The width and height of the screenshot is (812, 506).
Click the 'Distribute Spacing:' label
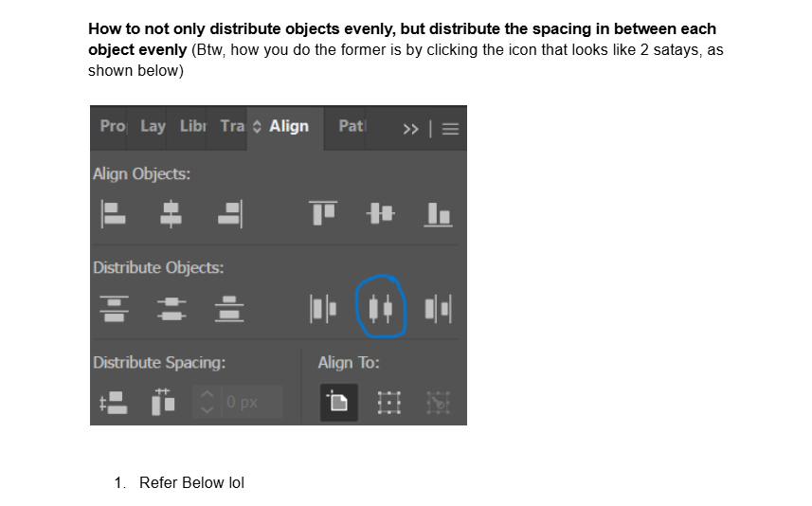click(x=159, y=363)
